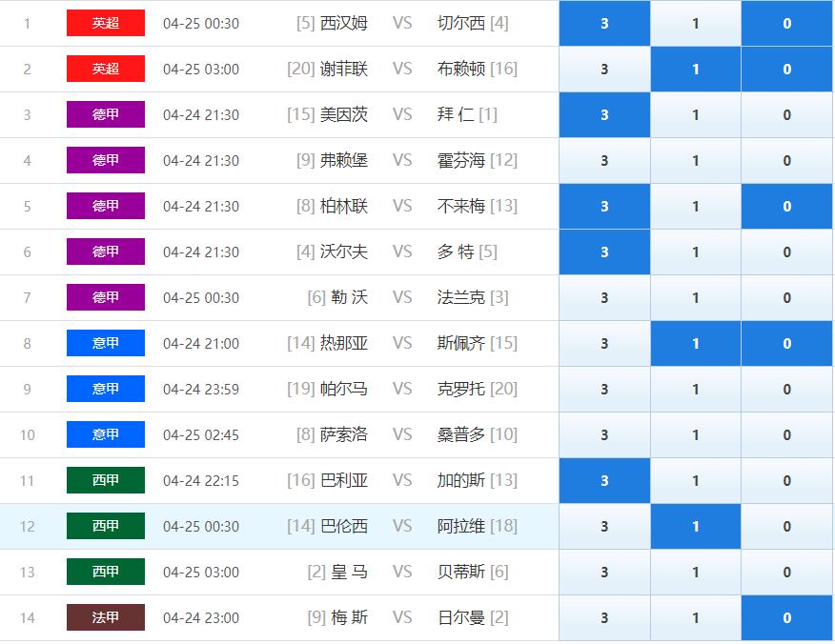Select option 3 in 谢菲联 vs 布赖顿 row
This screenshot has height=644, width=835.
click(x=604, y=70)
